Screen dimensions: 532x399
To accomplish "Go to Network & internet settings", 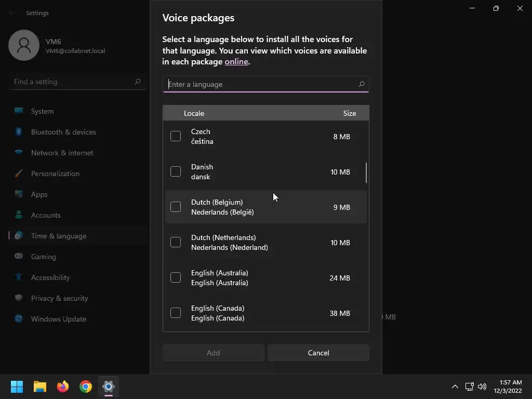I will 77,153.
